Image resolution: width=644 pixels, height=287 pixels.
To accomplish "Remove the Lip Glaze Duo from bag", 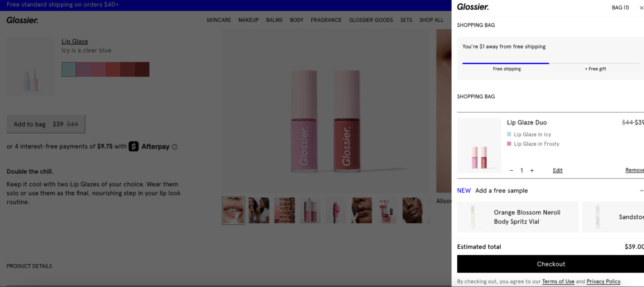I will [x=635, y=170].
